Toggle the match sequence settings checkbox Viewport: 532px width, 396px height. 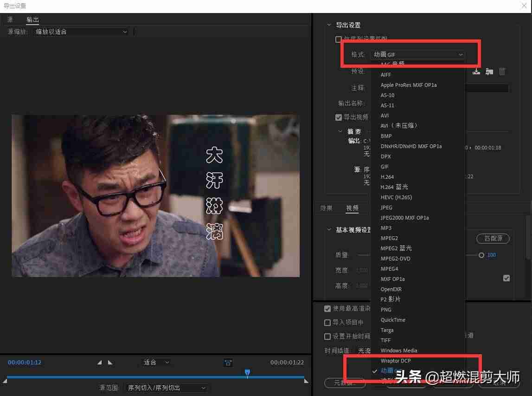(338, 39)
